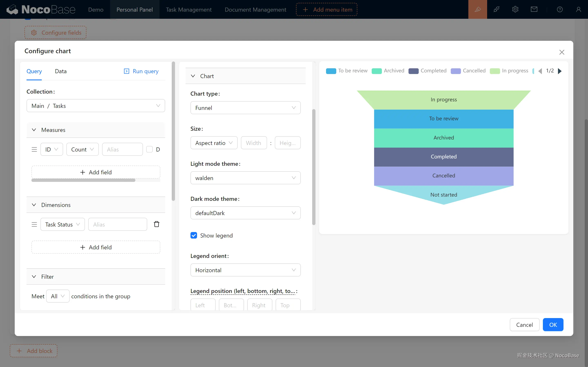The width and height of the screenshot is (588, 367).
Task: Go to next legend page arrow
Action: point(560,71)
